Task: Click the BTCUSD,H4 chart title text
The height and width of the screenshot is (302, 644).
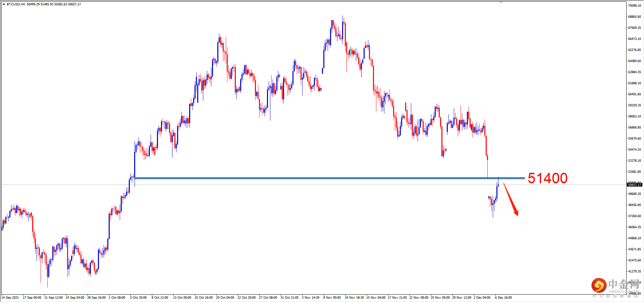Action: (16, 4)
